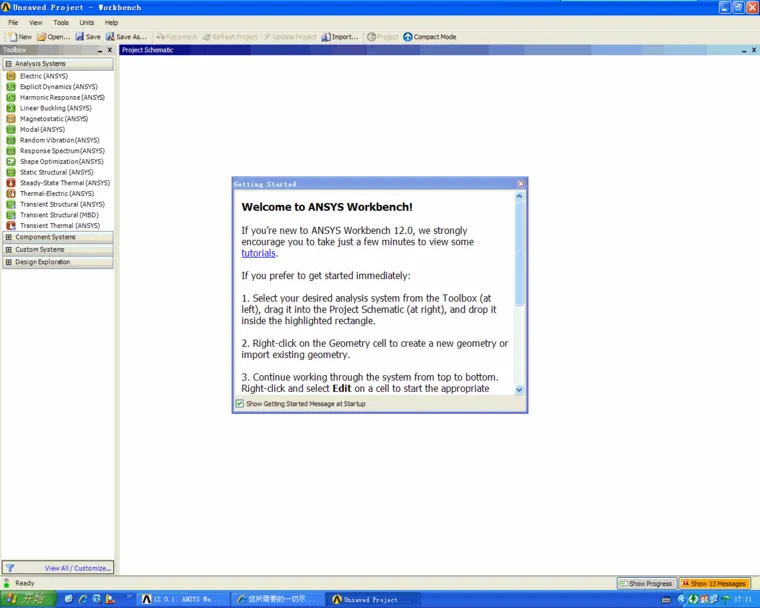Click the Windows Start button

tap(28, 599)
